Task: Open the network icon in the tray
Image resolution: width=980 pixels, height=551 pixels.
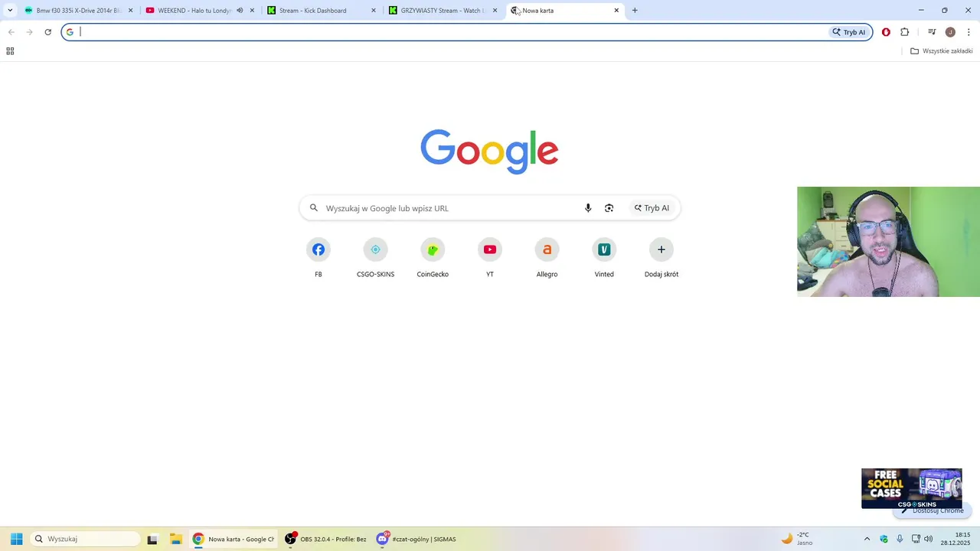Action: click(916, 539)
